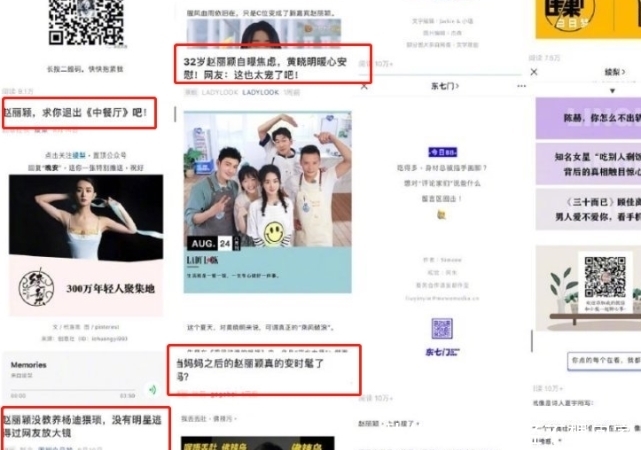641x450 pixels.
Task: Open the 姨梨 account title with arrow
Action: tap(615, 72)
